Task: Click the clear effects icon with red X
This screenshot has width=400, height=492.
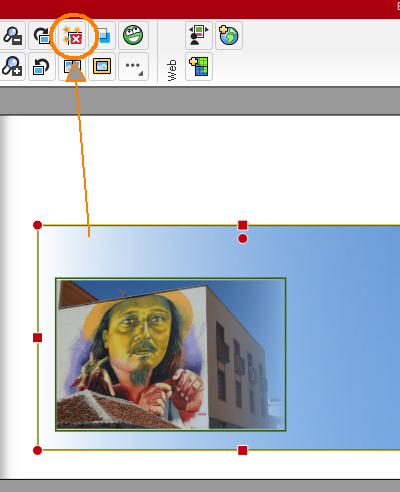Action: (73, 35)
